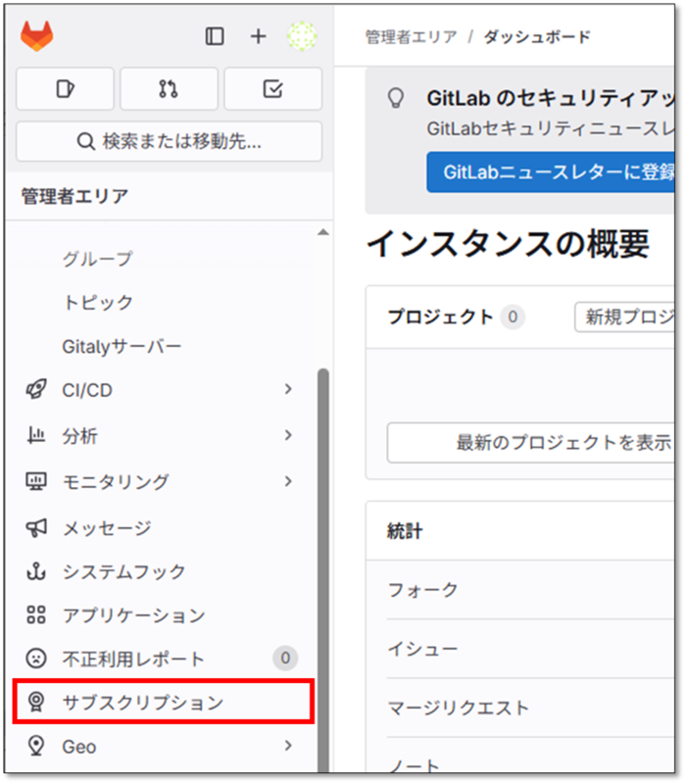The width and height of the screenshot is (686, 784).
Task: Open the グループ sidebar item
Action: click(97, 259)
